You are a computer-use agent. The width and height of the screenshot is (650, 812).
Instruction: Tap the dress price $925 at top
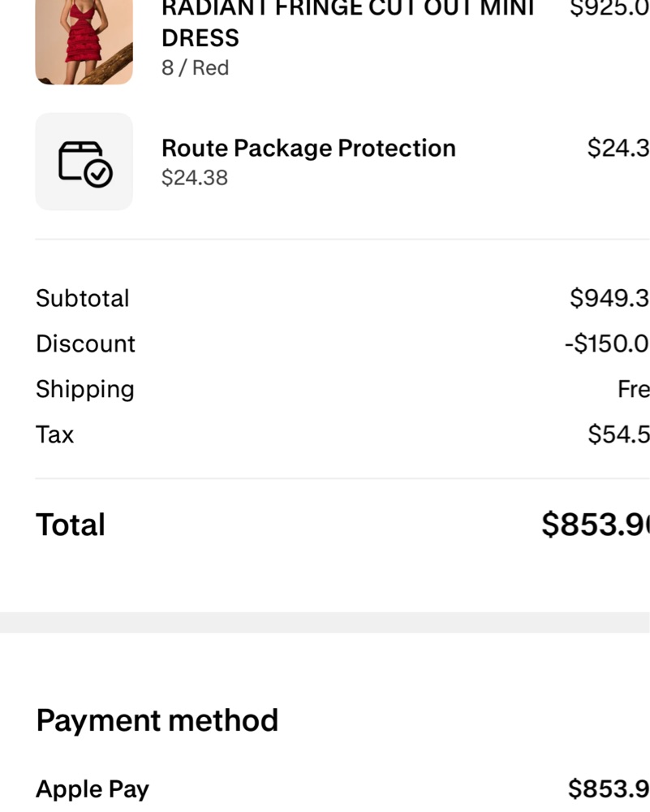(609, 9)
